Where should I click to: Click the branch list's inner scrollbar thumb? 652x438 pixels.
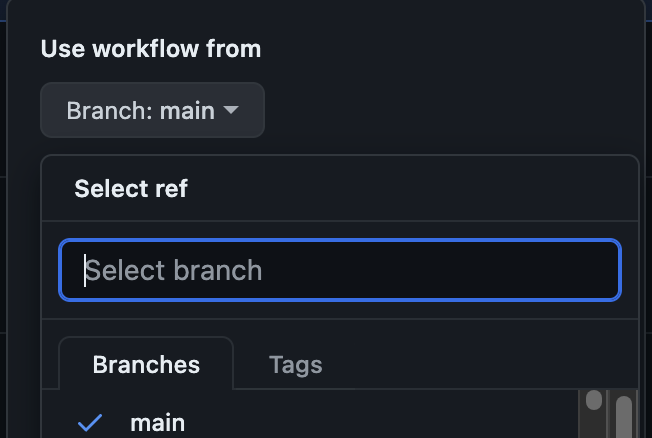[594, 401]
